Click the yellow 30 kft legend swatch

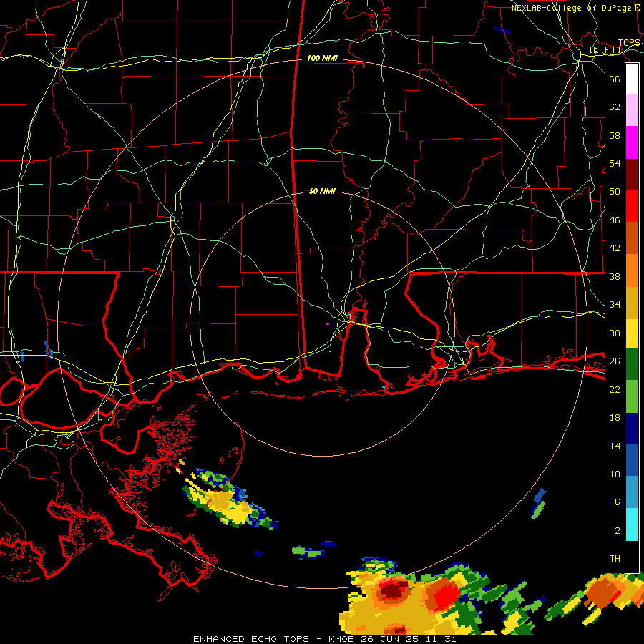[632, 333]
